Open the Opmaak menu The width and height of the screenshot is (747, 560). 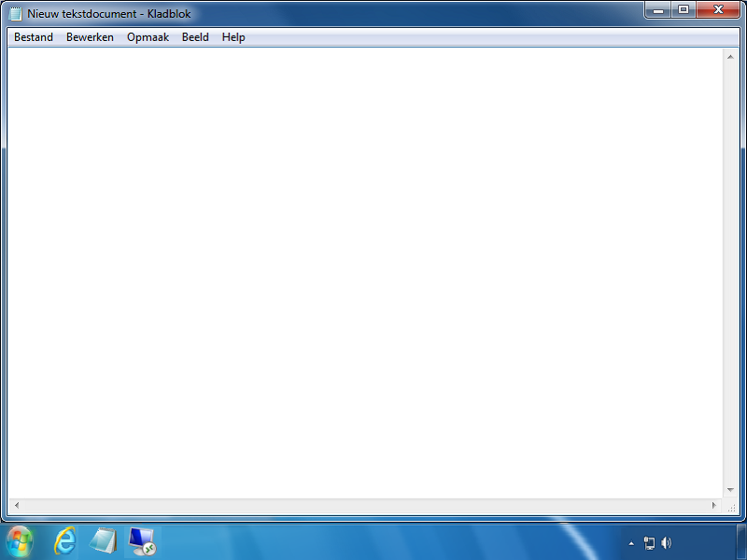pyautogui.click(x=148, y=37)
